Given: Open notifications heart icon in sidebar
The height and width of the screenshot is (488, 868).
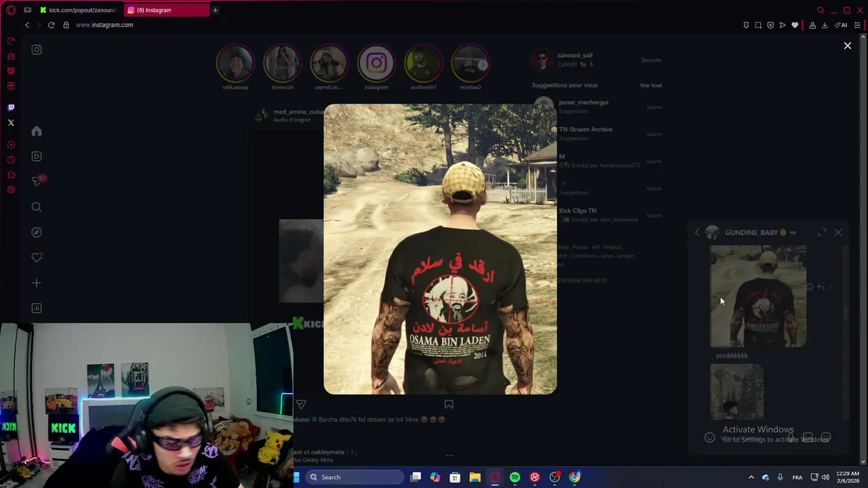Looking at the screenshot, I should pos(37,258).
